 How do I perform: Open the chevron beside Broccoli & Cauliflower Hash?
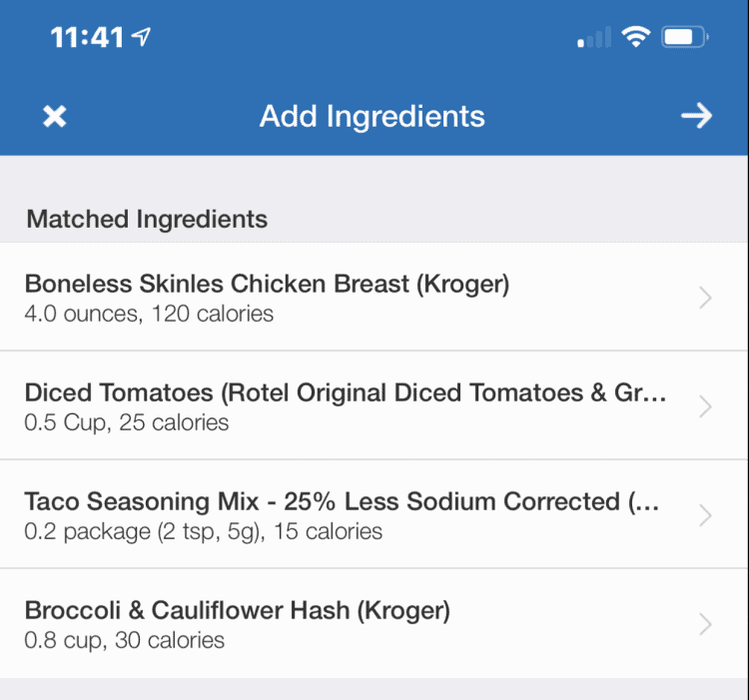[705, 624]
